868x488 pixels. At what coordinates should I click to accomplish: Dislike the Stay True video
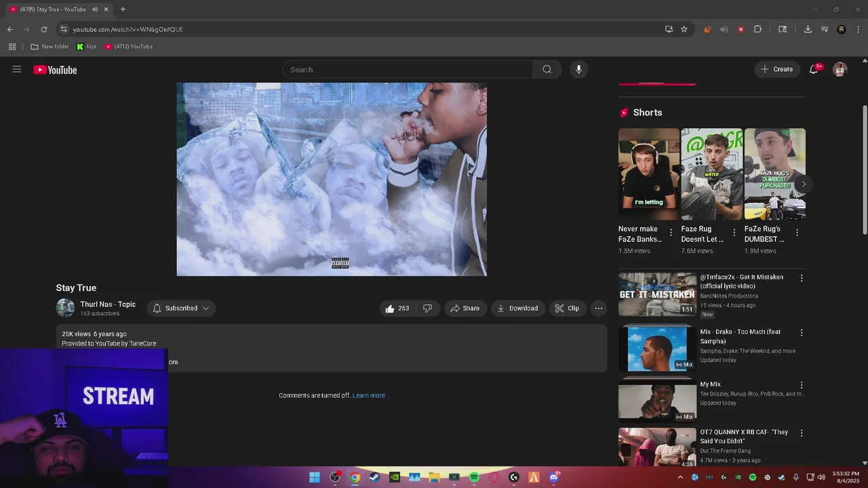pos(427,308)
